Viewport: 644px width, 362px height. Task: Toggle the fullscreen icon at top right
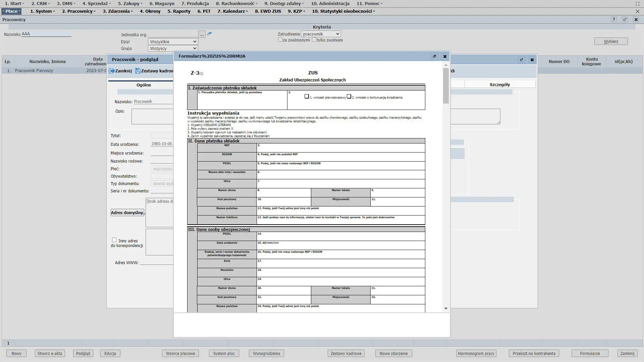[x=637, y=4]
